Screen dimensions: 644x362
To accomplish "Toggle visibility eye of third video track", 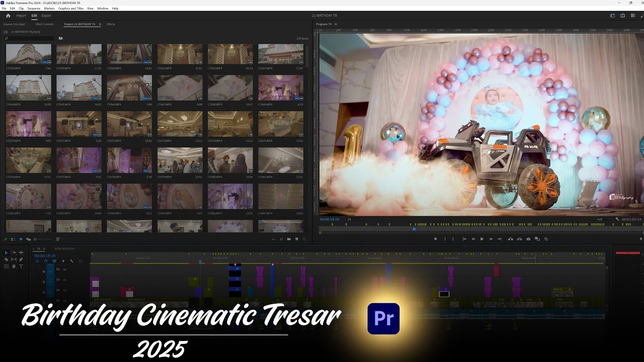I will click(x=64, y=290).
